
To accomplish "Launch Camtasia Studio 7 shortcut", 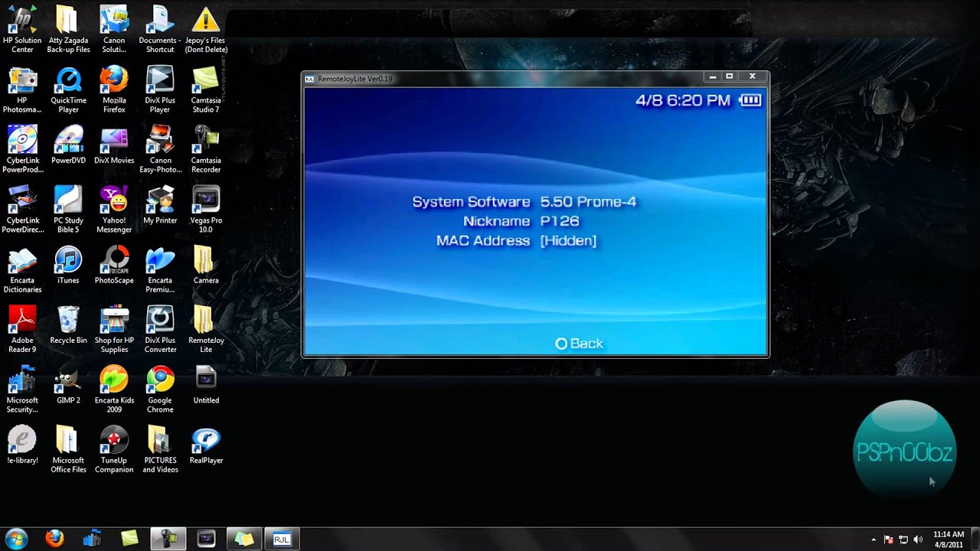I will [x=205, y=90].
